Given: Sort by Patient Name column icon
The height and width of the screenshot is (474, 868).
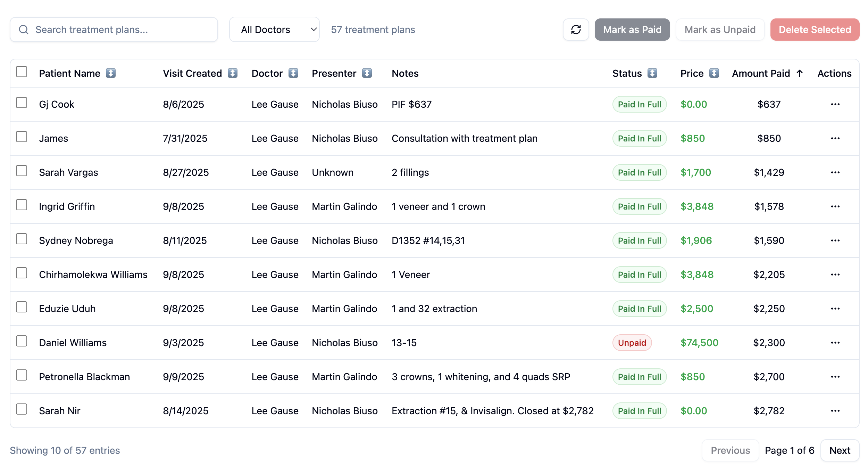Looking at the screenshot, I should coord(111,73).
